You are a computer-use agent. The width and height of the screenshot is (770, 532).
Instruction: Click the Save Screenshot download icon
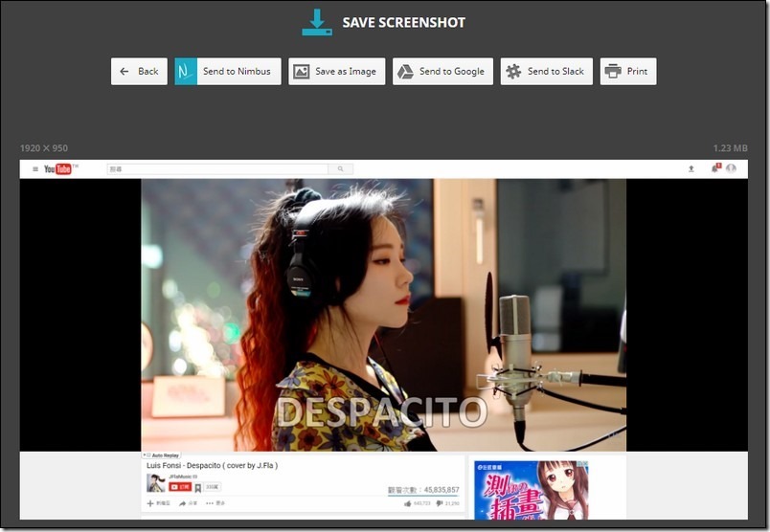click(x=317, y=22)
